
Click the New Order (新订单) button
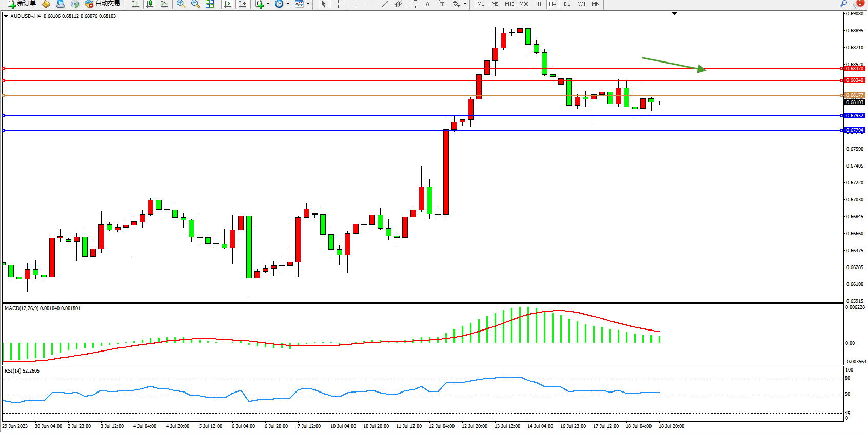click(x=22, y=4)
